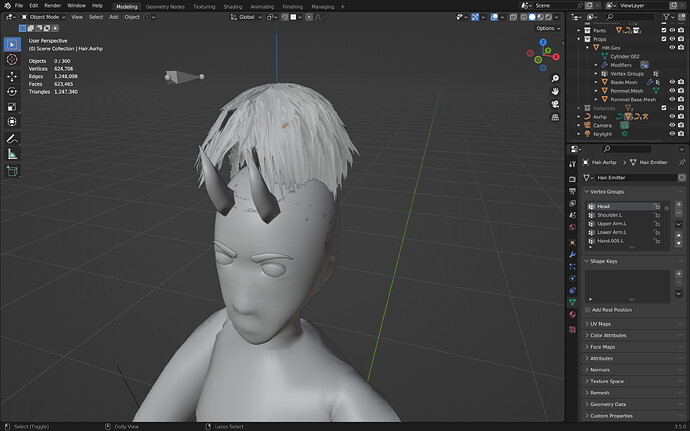Switch perspective/orthographic grid icon
The width and height of the screenshot is (690, 431).
pos(555,117)
